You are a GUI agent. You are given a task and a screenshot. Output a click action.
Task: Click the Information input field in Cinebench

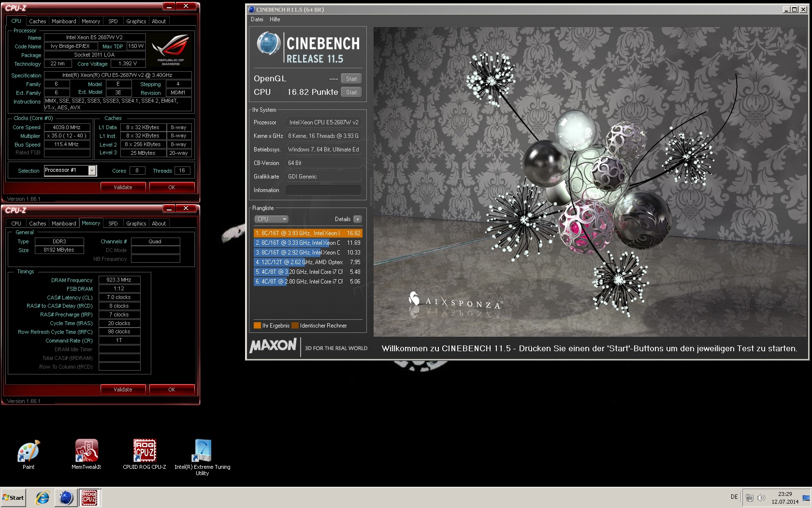tap(323, 190)
